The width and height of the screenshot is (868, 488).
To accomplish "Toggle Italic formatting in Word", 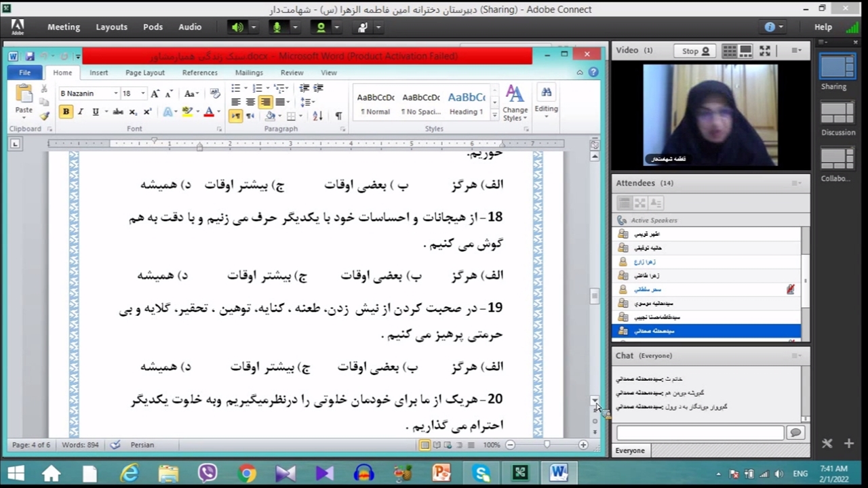I will (x=81, y=112).
